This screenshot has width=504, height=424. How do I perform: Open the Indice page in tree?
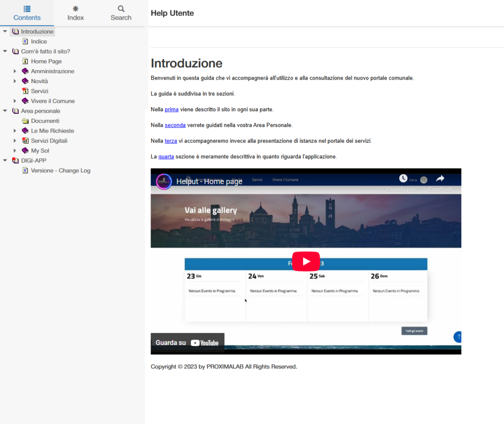(x=39, y=42)
